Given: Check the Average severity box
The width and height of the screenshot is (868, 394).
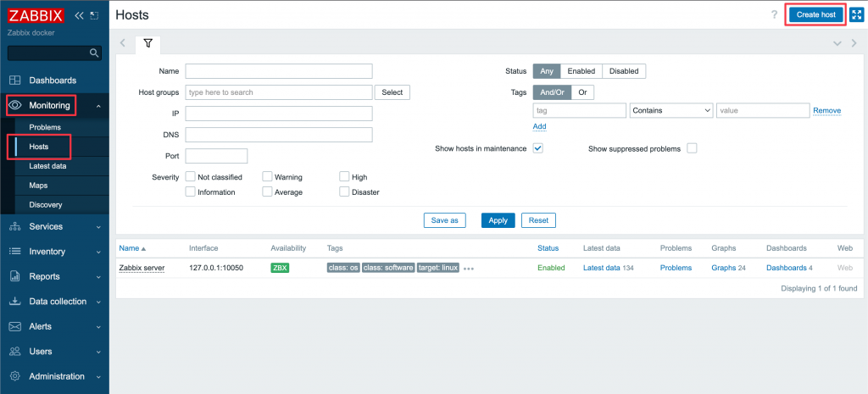Looking at the screenshot, I should (267, 192).
